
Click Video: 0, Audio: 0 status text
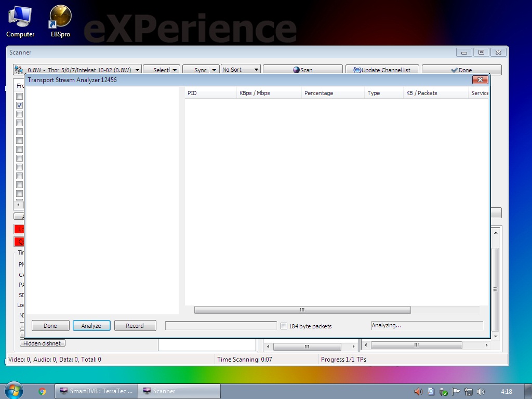[55, 360]
